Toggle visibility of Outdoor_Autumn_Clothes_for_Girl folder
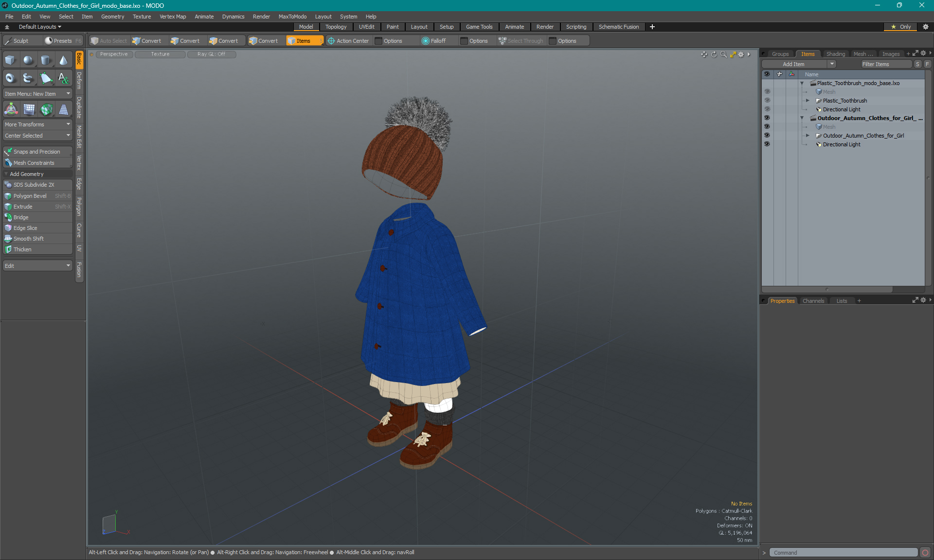The image size is (934, 560). [x=767, y=136]
